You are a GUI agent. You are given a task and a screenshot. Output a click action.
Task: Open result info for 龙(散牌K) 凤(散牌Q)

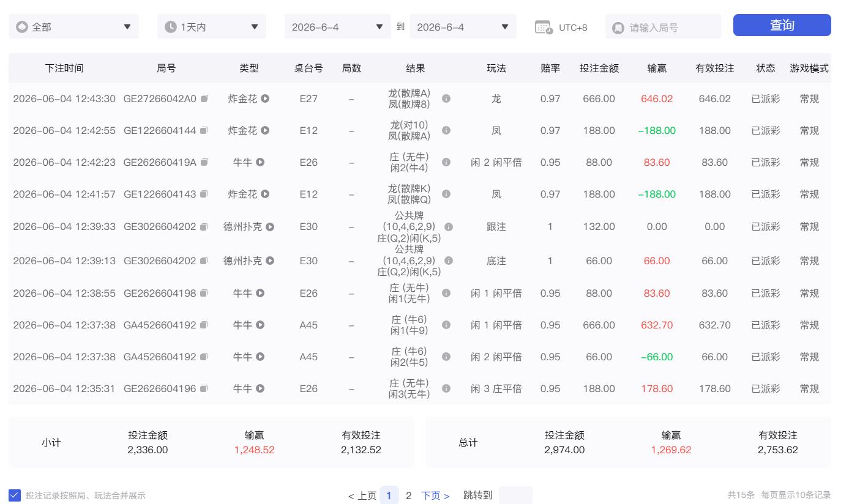click(x=446, y=194)
